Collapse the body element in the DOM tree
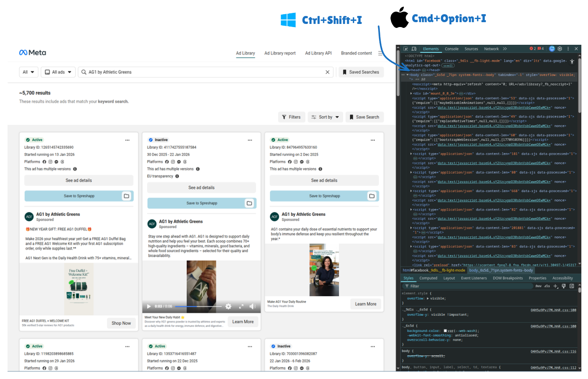The image size is (588, 379). click(408, 74)
